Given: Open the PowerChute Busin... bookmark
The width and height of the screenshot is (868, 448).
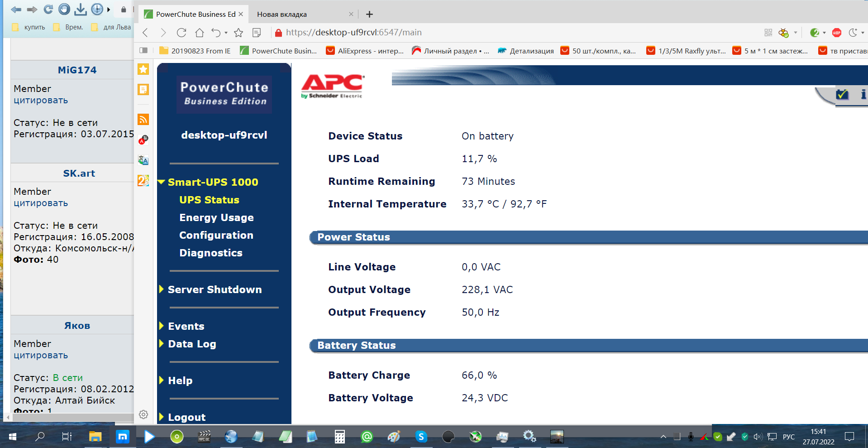Looking at the screenshot, I should (x=278, y=51).
